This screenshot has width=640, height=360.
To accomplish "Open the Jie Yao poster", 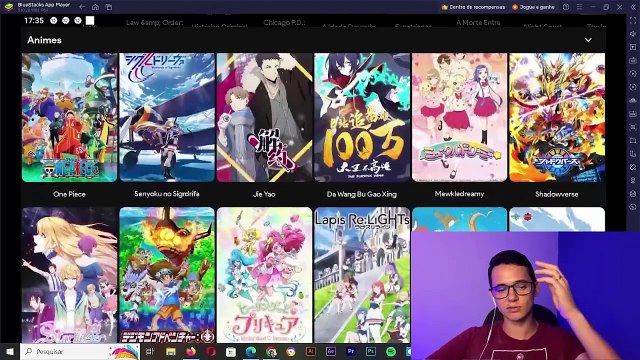I will tap(264, 117).
